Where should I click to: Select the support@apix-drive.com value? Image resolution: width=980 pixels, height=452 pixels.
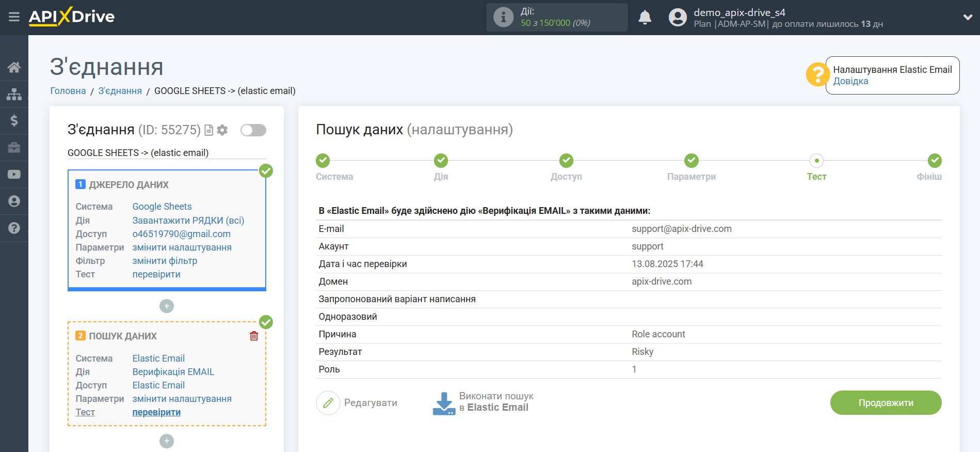(682, 229)
